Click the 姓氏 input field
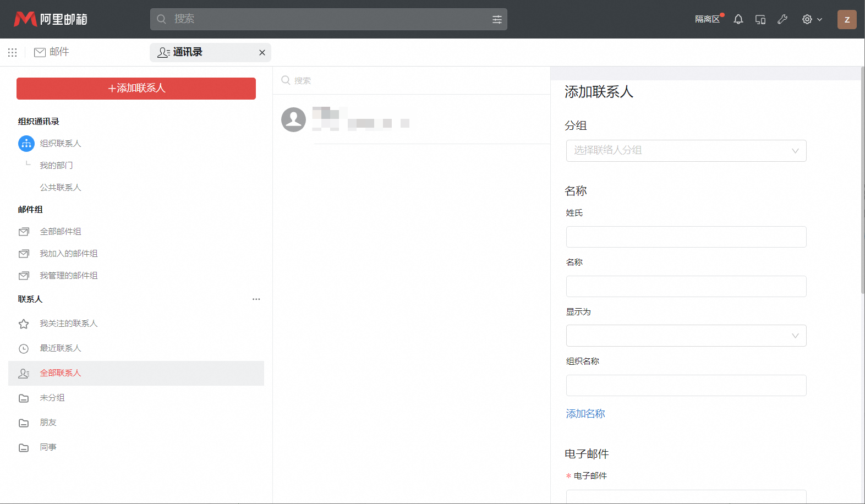Image resolution: width=865 pixels, height=504 pixels. pos(686,237)
